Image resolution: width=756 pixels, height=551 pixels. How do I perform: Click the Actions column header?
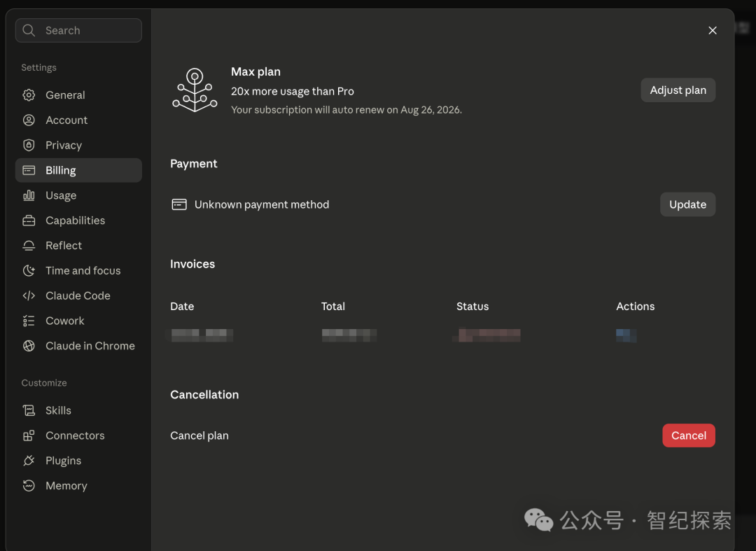coord(636,306)
